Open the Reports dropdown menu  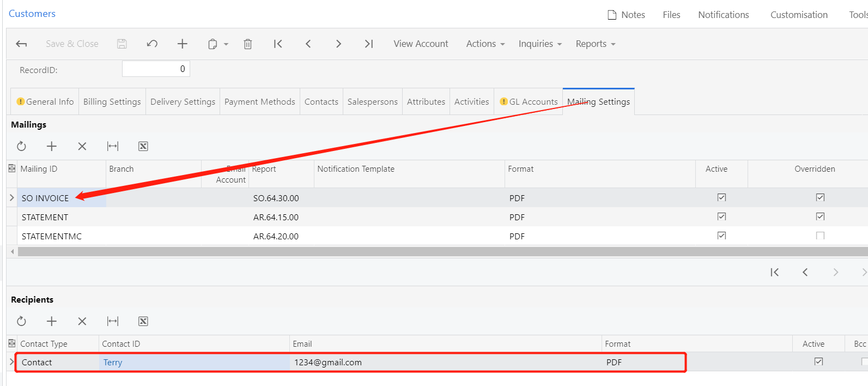595,44
